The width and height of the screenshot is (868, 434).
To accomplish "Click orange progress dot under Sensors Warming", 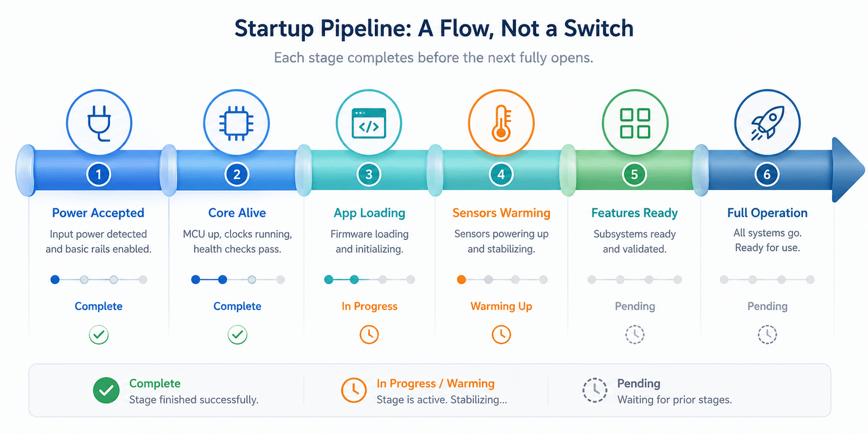I will coord(461,280).
